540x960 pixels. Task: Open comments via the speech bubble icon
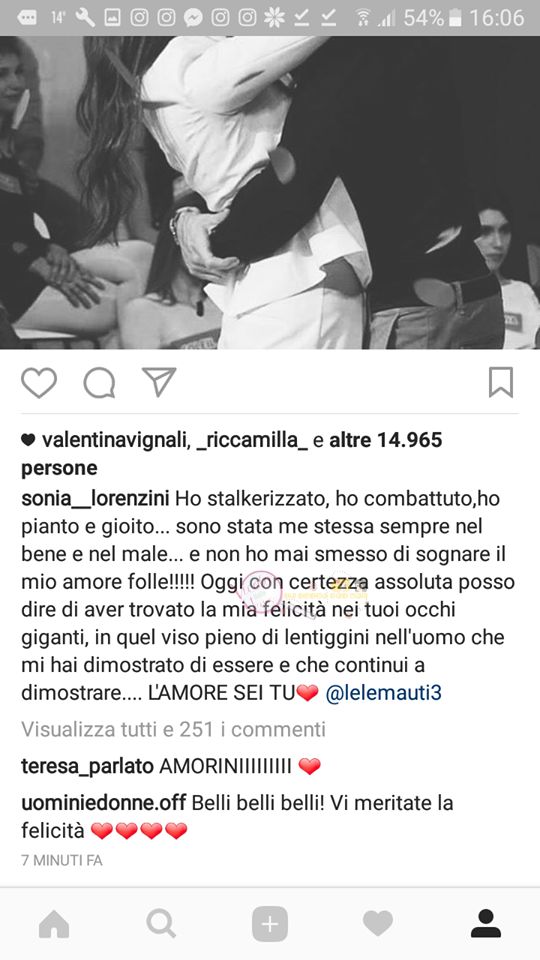coord(99,383)
